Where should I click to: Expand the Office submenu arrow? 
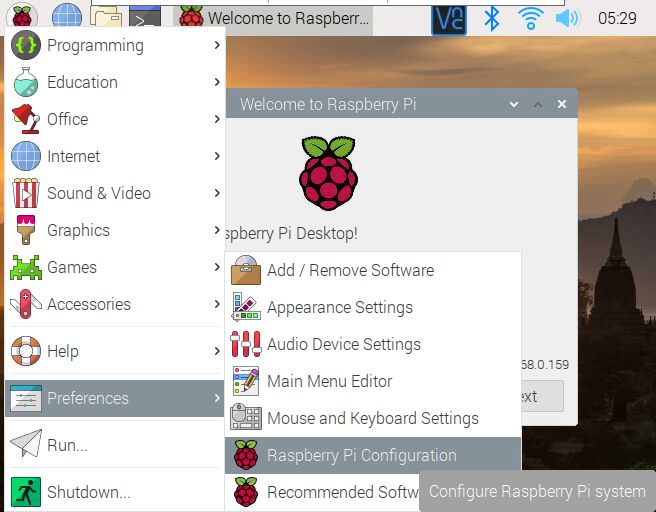coord(217,119)
